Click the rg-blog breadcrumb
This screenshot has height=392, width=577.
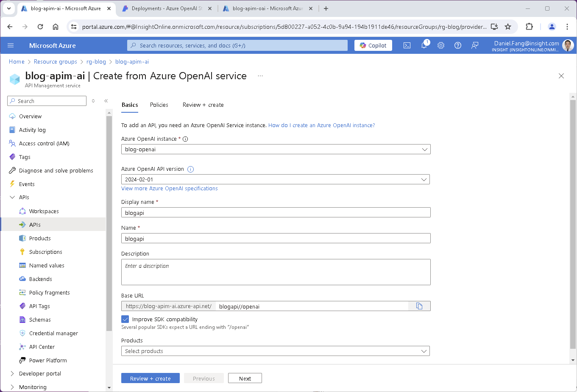(96, 61)
